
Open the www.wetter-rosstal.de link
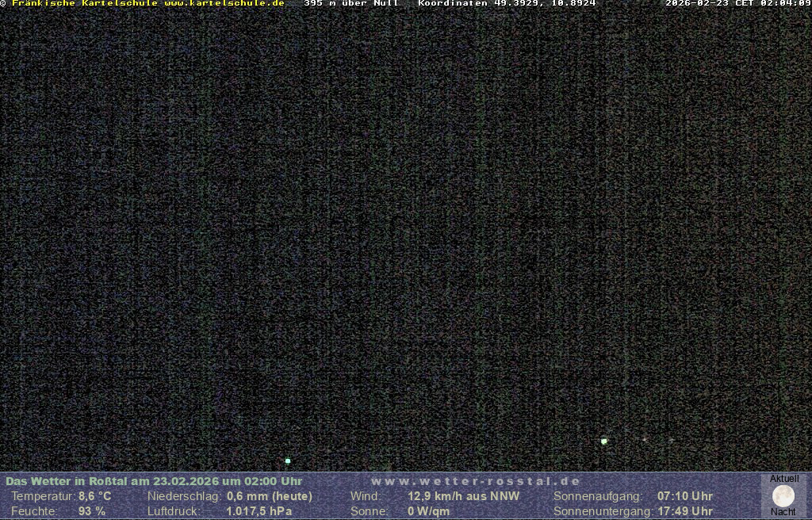pyautogui.click(x=475, y=481)
